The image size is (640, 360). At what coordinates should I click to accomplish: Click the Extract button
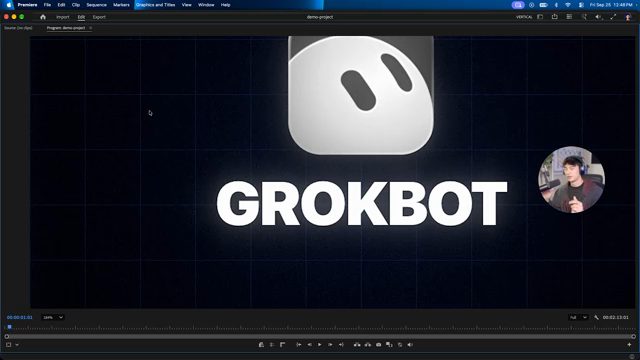coord(368,345)
